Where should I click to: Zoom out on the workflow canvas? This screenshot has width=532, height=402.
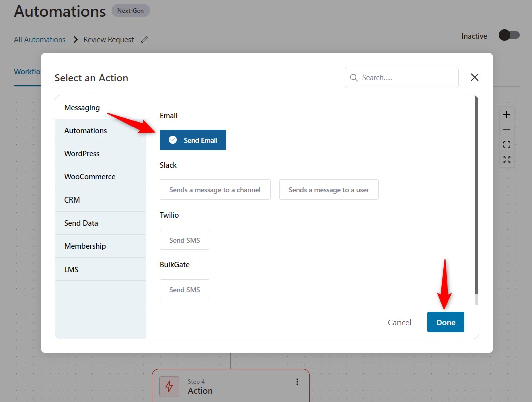[x=507, y=129]
